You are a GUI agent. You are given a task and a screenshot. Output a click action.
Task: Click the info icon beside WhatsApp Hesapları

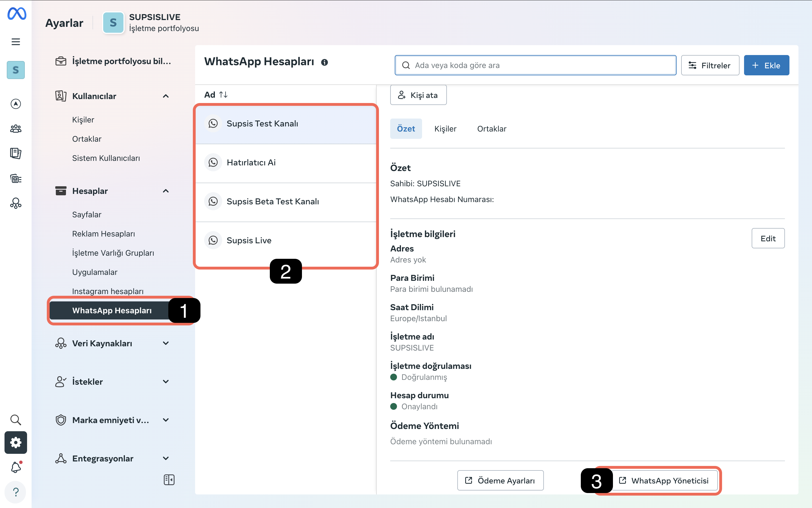coord(324,62)
